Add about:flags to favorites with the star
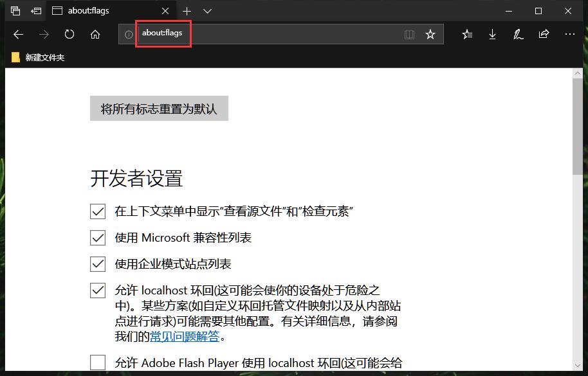This screenshot has width=588, height=376. tap(430, 34)
